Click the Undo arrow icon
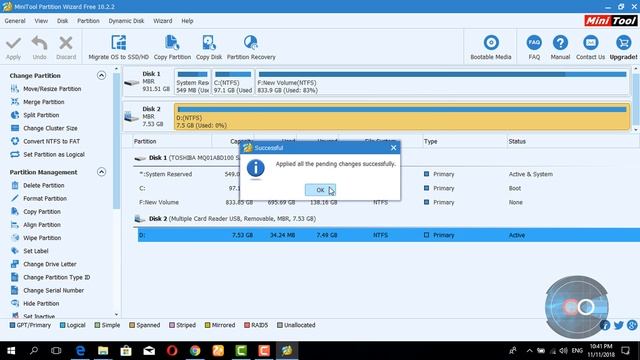The width and height of the screenshot is (640, 360). [x=40, y=43]
